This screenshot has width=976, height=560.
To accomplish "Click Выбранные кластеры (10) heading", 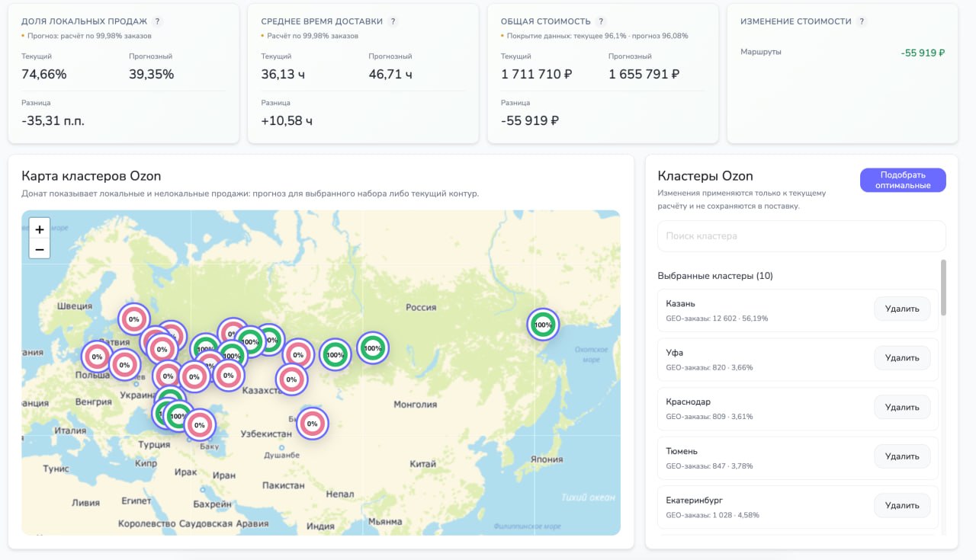I will [x=715, y=276].
